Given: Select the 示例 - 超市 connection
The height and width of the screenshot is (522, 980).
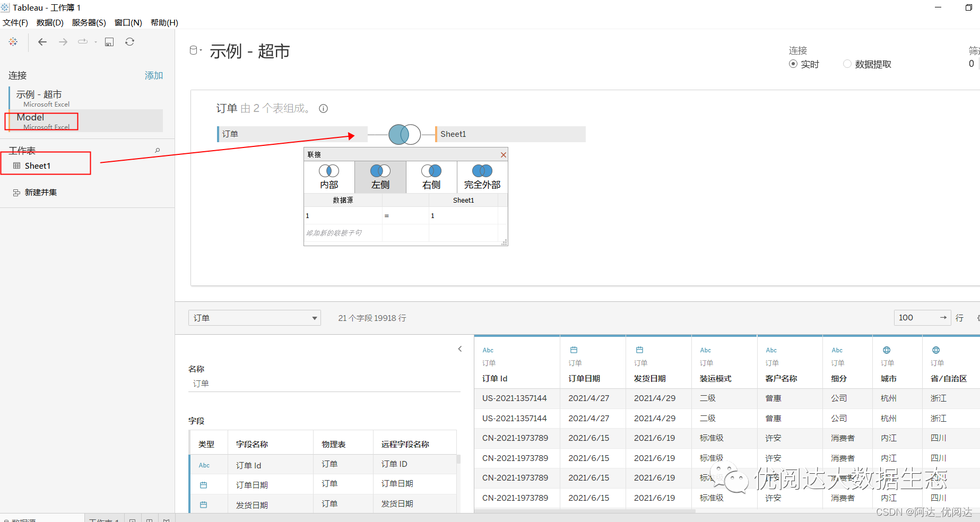Looking at the screenshot, I should (x=86, y=98).
